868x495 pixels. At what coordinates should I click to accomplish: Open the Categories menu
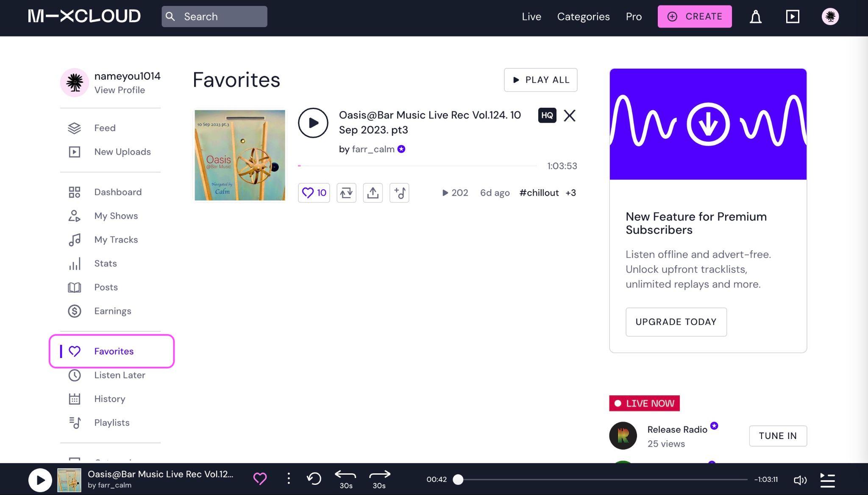pyautogui.click(x=583, y=17)
